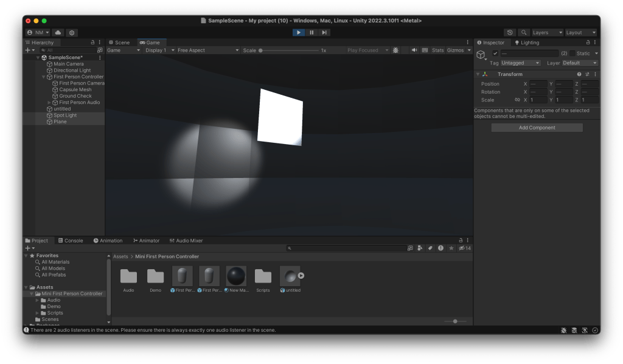
Task: Click the Pause button
Action: 311,32
